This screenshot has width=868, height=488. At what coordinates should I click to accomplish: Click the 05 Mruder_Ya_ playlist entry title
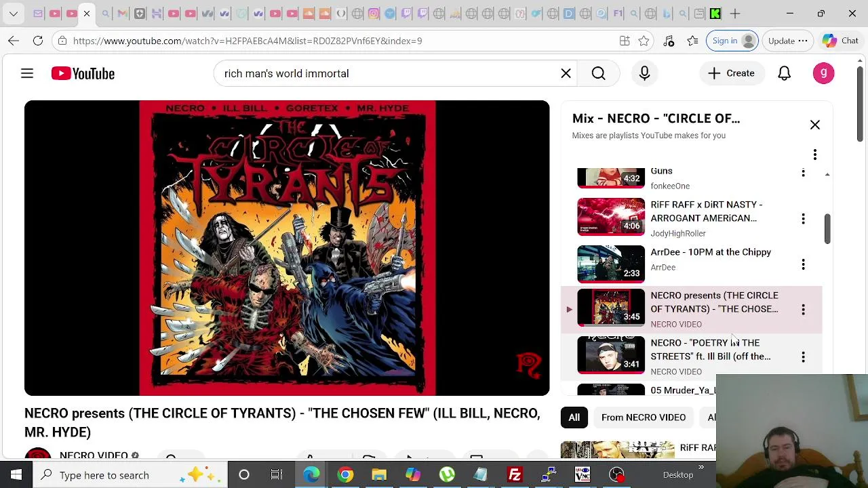(683, 390)
